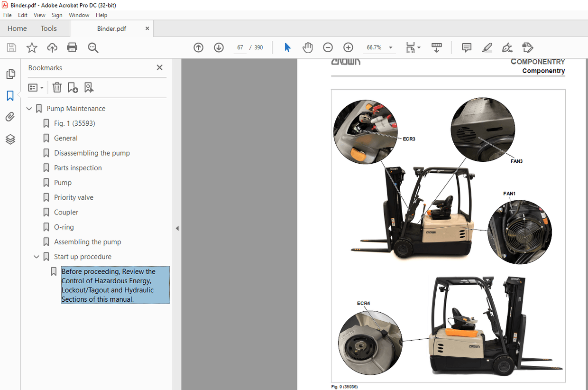Switch to the Tools tab
Viewport: 588px width, 390px height.
click(48, 28)
